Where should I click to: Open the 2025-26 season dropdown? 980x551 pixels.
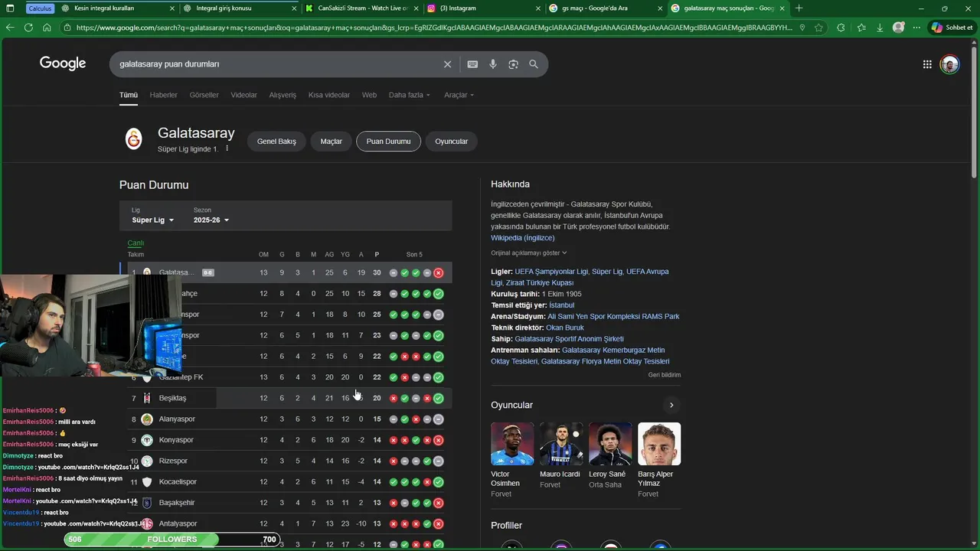point(211,220)
